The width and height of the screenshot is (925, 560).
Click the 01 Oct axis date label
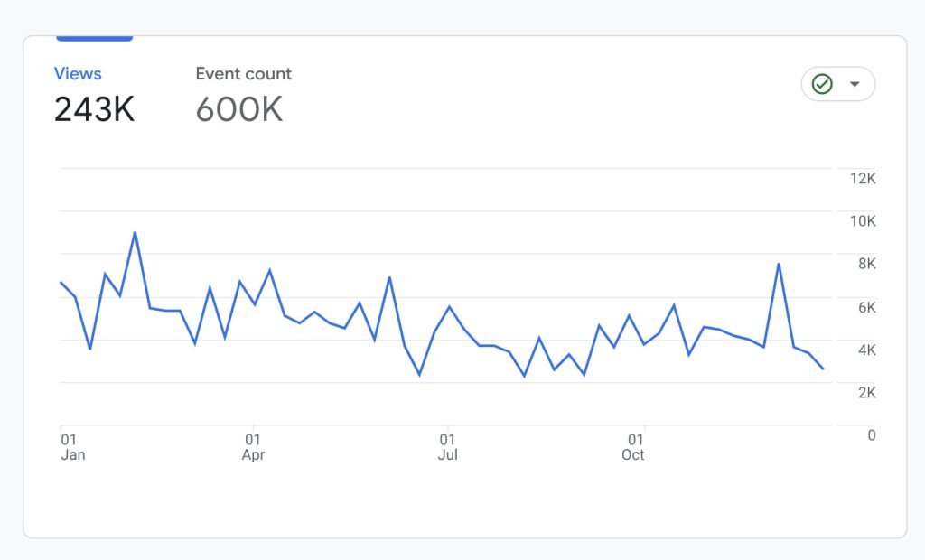(x=633, y=447)
